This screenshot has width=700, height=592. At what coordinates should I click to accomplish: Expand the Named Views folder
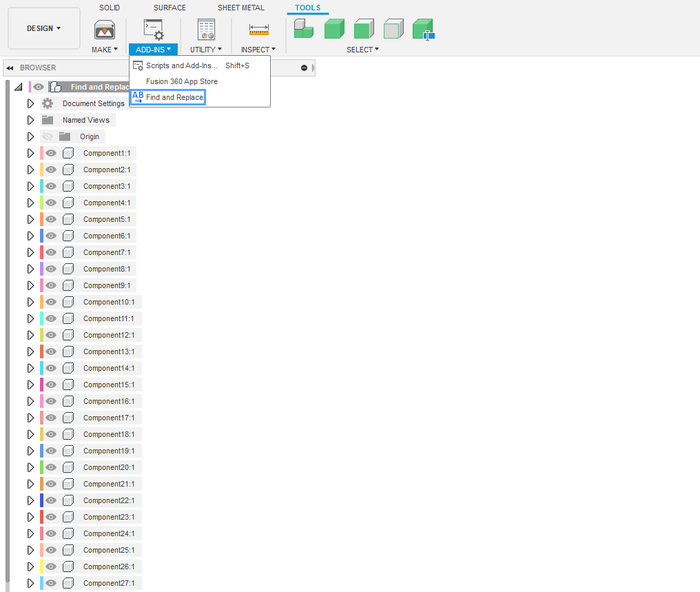(x=30, y=120)
